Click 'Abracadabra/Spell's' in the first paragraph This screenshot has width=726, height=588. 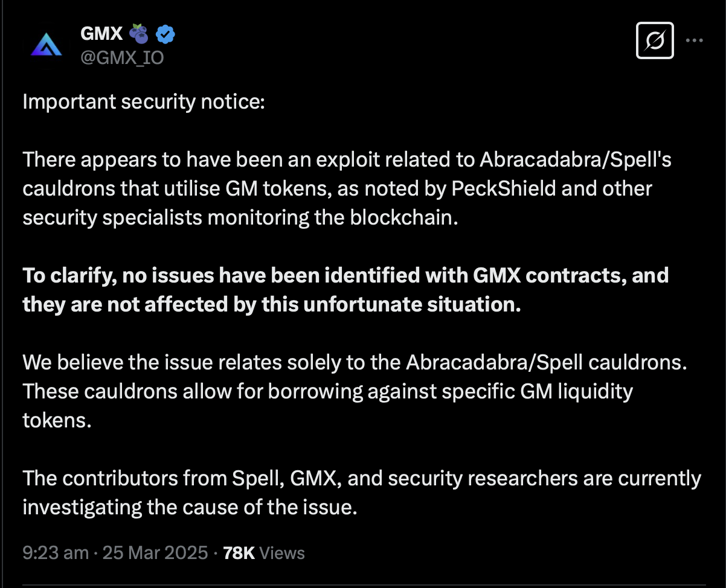576,160
